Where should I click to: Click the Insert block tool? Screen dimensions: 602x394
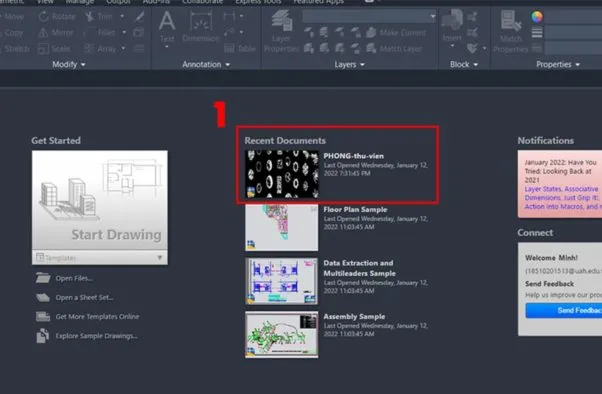pos(452,25)
